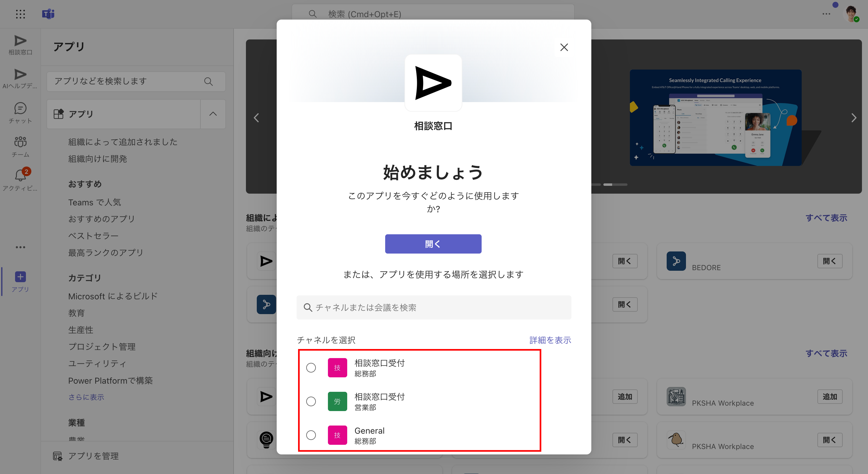This screenshot has width=868, height=474.
Task: Collapse the アプリ section chevron
Action: (x=213, y=114)
